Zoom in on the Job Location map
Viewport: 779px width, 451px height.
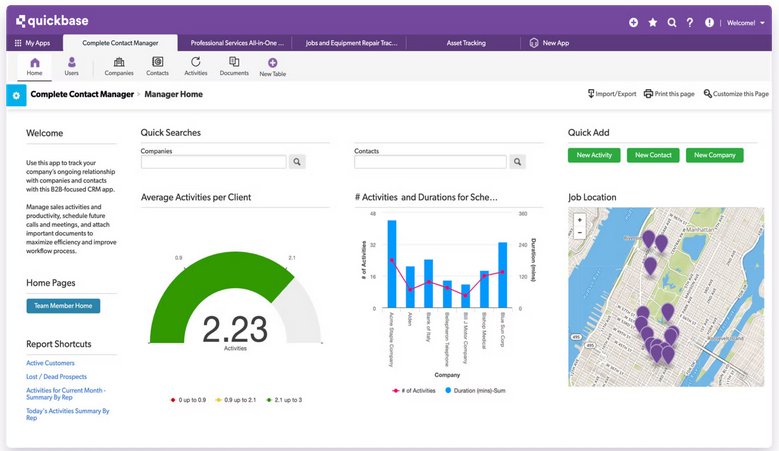(x=579, y=219)
